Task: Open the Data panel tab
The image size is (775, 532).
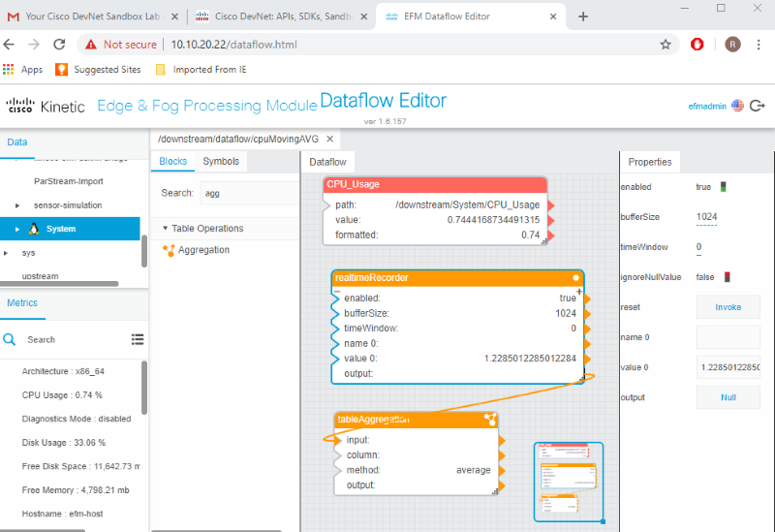Action: pos(17,142)
